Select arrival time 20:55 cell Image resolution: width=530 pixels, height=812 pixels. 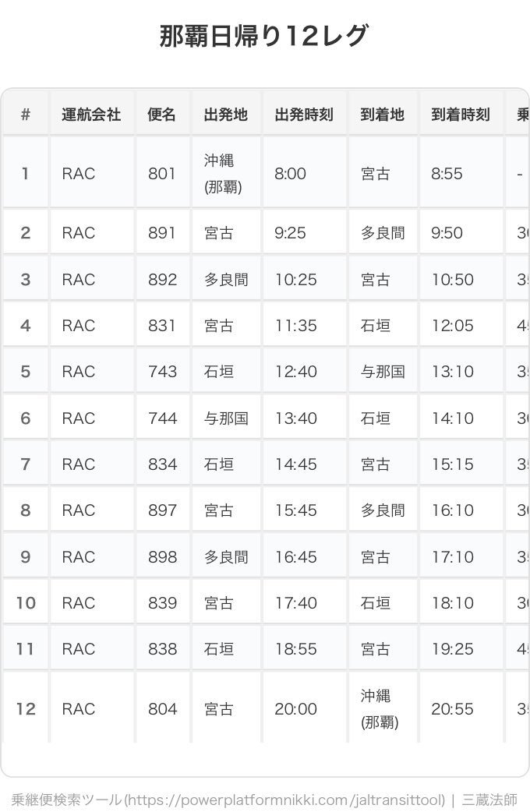[x=461, y=708]
